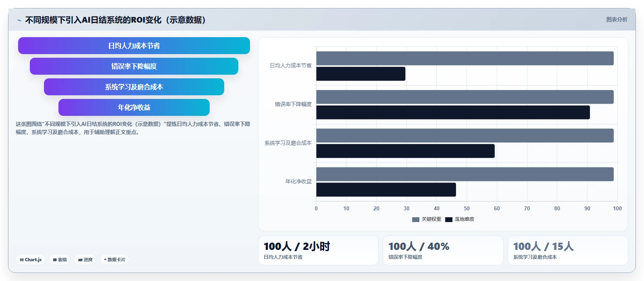Click the chart axis label 日均人力成本节省
644x281 pixels.
[291, 65]
